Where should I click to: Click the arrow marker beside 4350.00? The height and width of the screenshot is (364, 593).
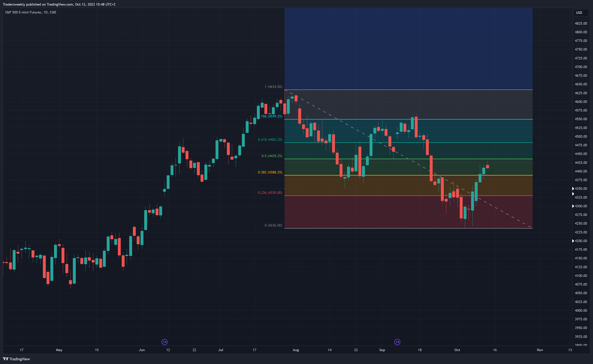(573, 188)
